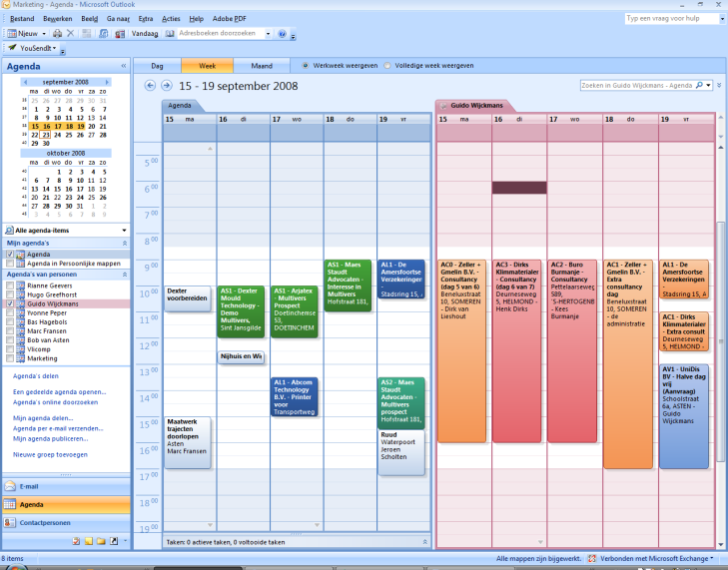Click the share calendar toolbar icon
The image size is (728, 570).
click(x=104, y=33)
